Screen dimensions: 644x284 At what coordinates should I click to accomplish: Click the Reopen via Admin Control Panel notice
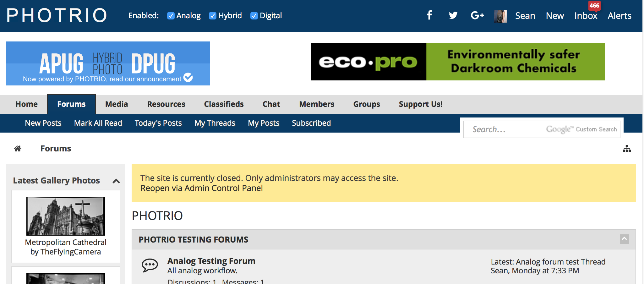point(202,188)
